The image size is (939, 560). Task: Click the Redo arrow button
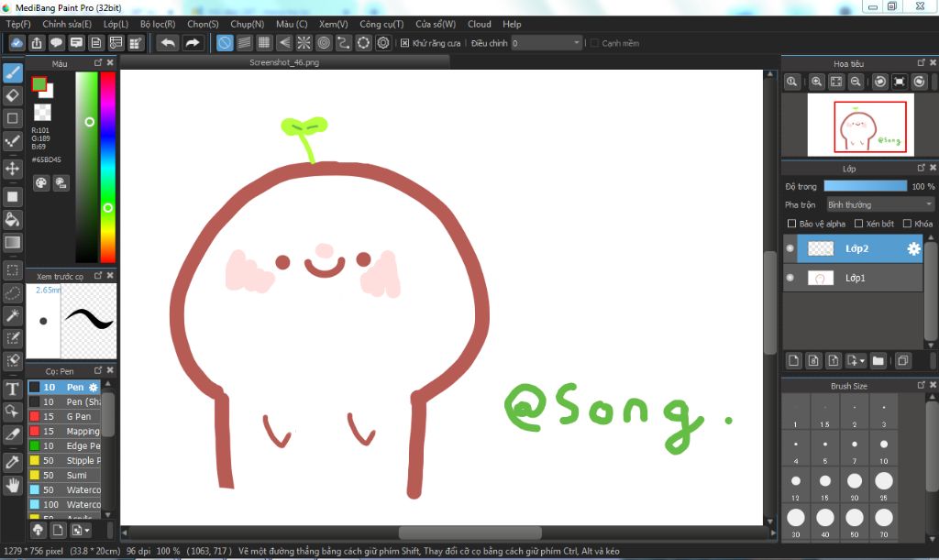tap(193, 43)
